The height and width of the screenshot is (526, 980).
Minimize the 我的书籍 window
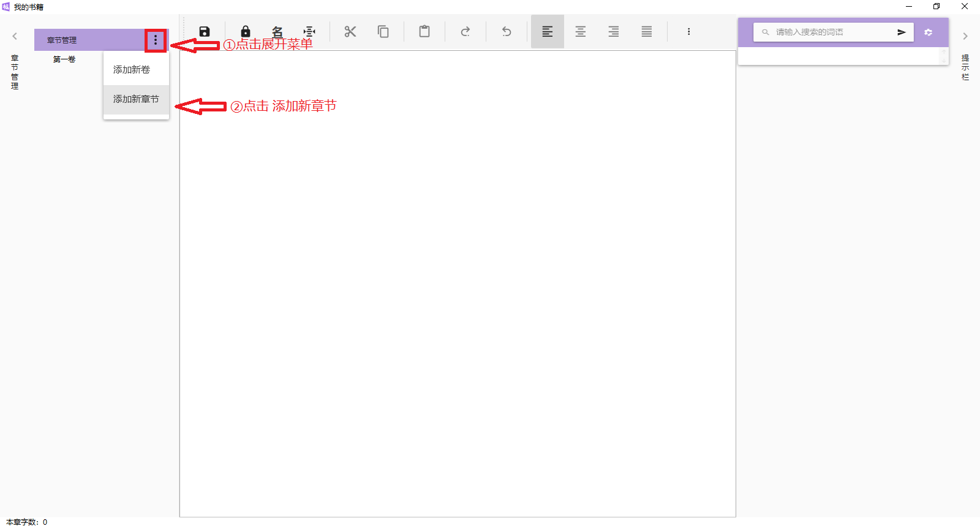[x=909, y=7]
